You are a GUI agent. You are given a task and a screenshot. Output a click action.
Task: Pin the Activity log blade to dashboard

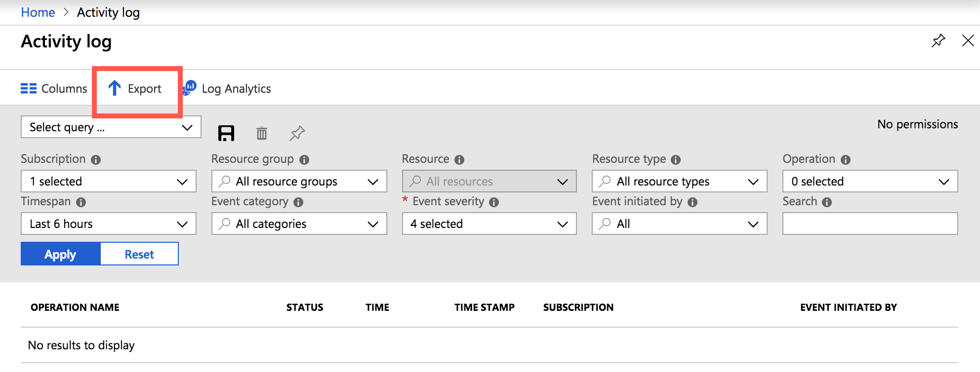pos(938,40)
